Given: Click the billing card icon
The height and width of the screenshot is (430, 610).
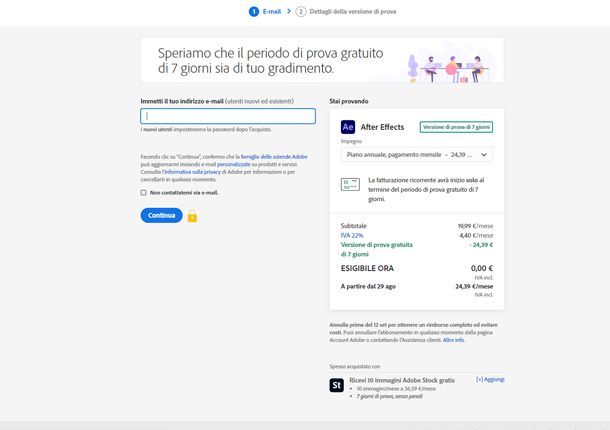Looking at the screenshot, I should tap(350, 184).
